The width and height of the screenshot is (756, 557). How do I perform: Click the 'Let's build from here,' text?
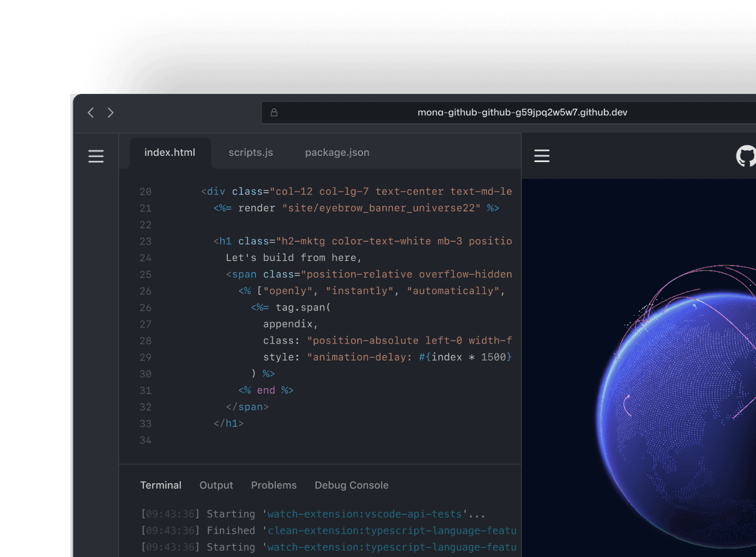pos(294,258)
